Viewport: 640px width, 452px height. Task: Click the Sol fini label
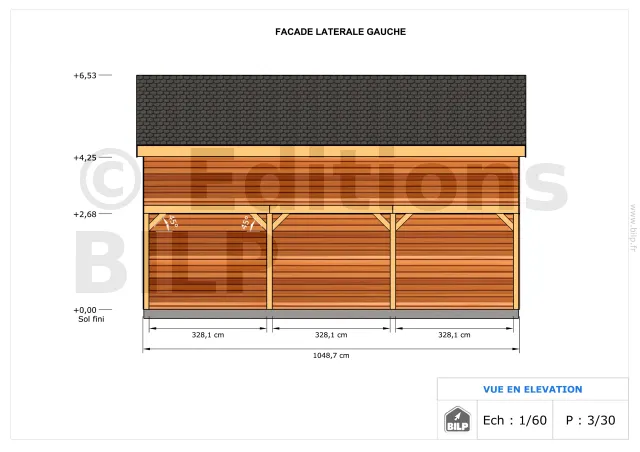point(90,319)
